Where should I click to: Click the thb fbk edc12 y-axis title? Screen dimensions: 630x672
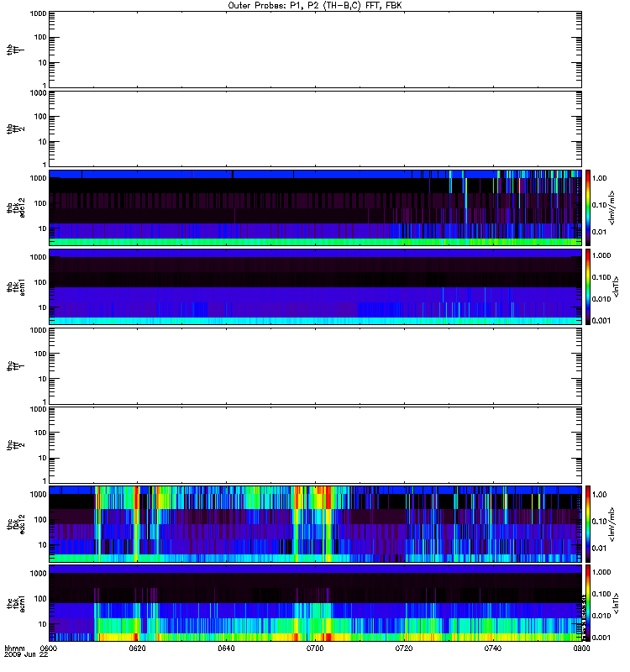coord(16,207)
